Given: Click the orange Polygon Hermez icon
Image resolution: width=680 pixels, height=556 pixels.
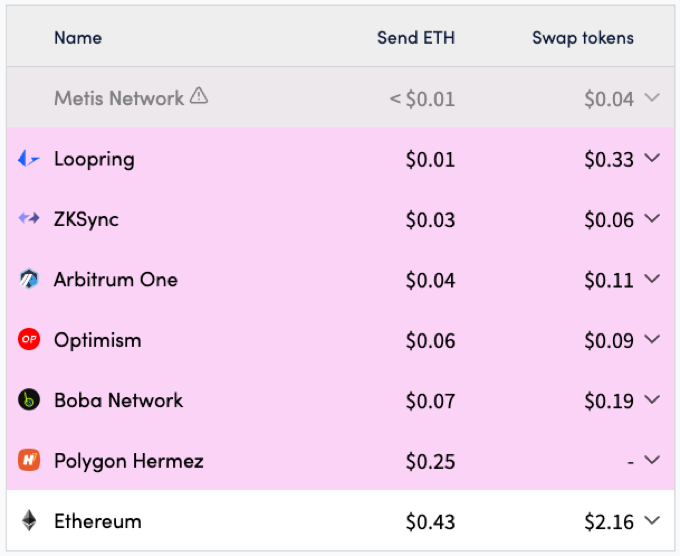Looking at the screenshot, I should coord(29,461).
